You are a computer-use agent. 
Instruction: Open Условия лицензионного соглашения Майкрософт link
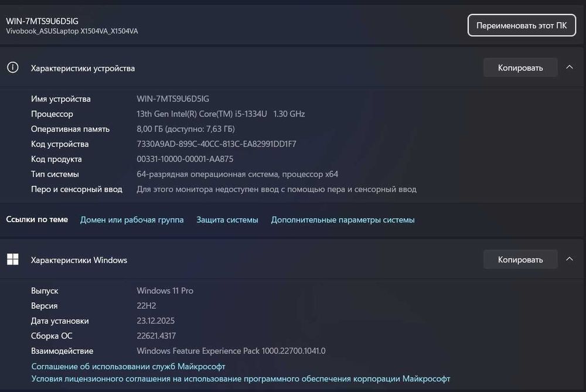pos(241,379)
